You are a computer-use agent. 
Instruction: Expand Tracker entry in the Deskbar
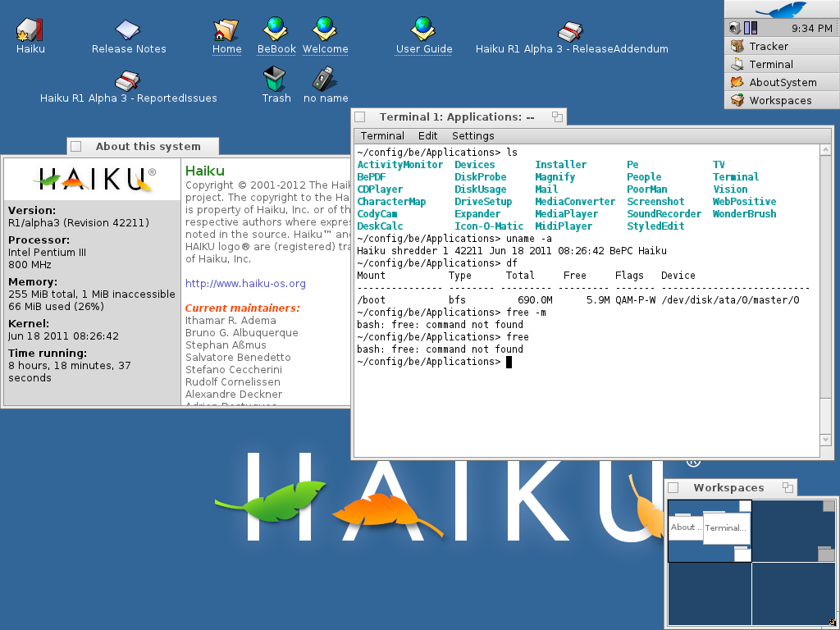click(x=768, y=47)
